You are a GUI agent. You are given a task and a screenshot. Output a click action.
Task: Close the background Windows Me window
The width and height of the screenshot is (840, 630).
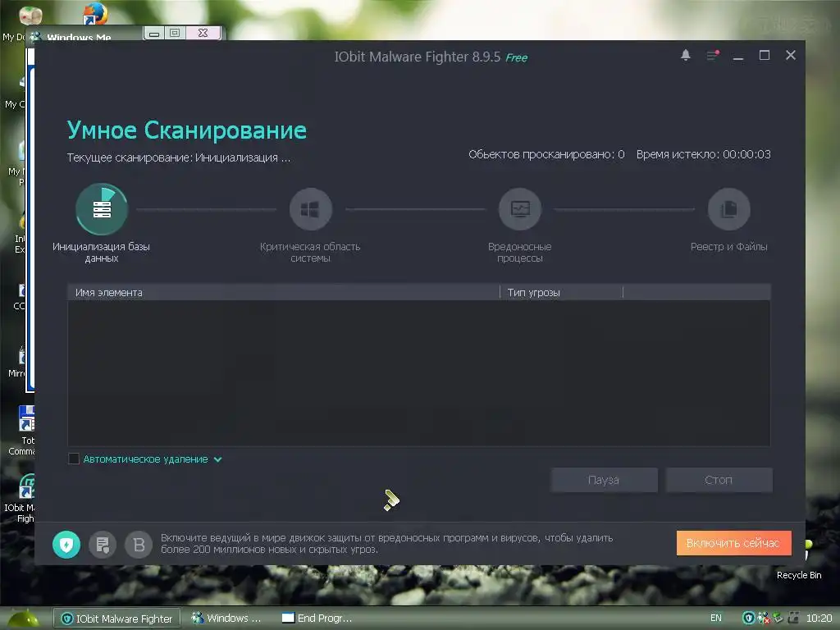coord(203,33)
